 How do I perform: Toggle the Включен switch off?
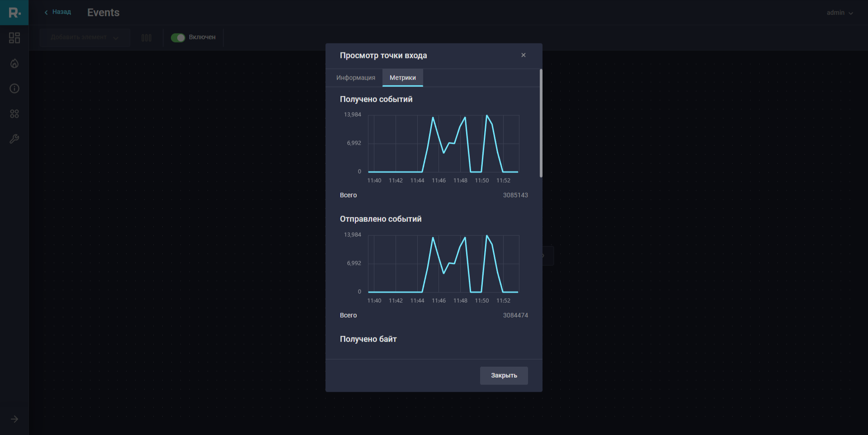(178, 37)
